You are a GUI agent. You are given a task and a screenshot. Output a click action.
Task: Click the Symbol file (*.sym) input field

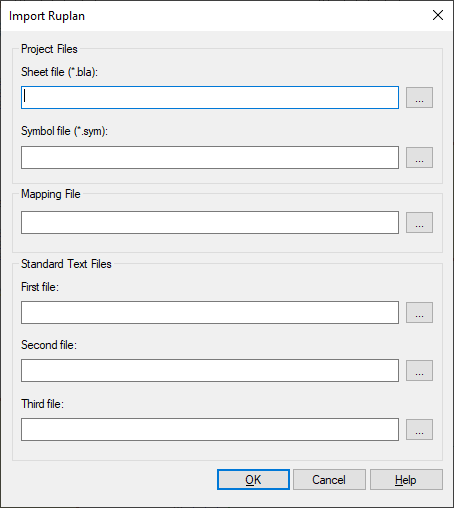210,157
